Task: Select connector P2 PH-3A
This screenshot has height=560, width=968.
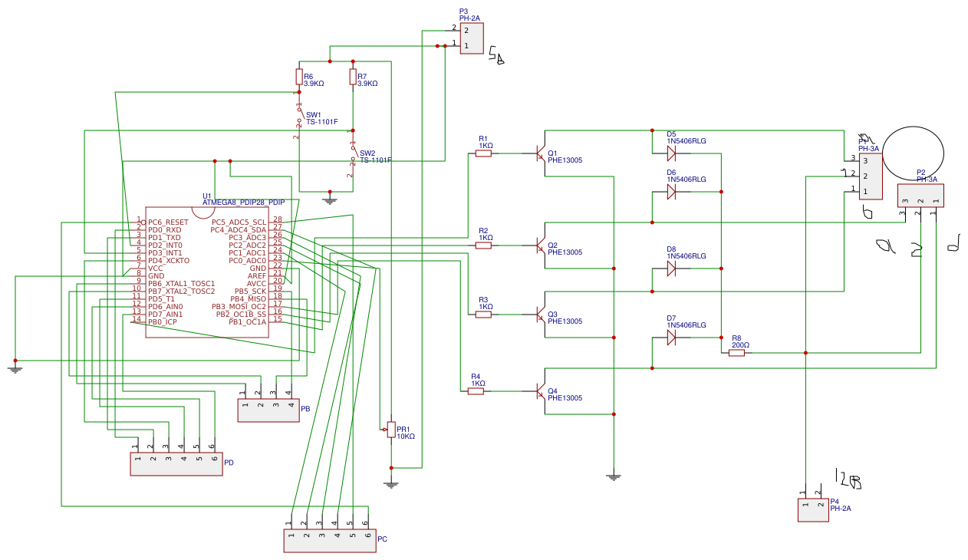Action: tap(920, 196)
